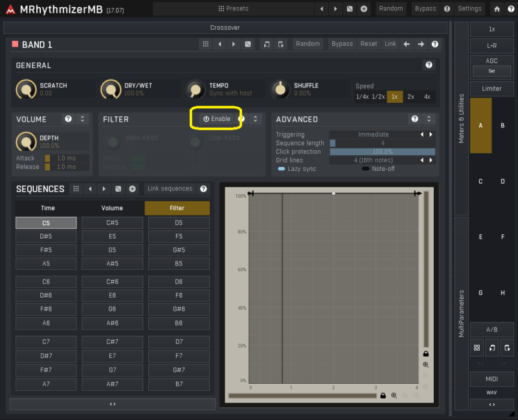Click the randomize dice icon in Band 1 header
518x420 pixels.
click(x=247, y=44)
